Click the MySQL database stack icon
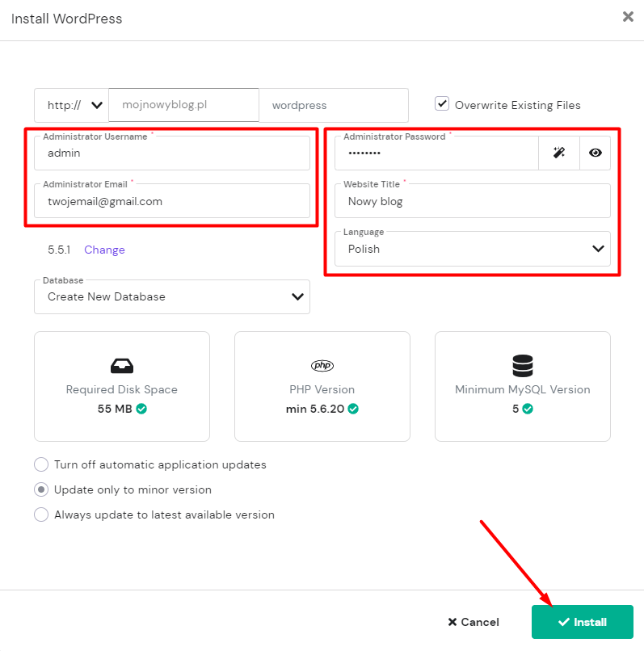This screenshot has width=644, height=651. click(x=522, y=366)
